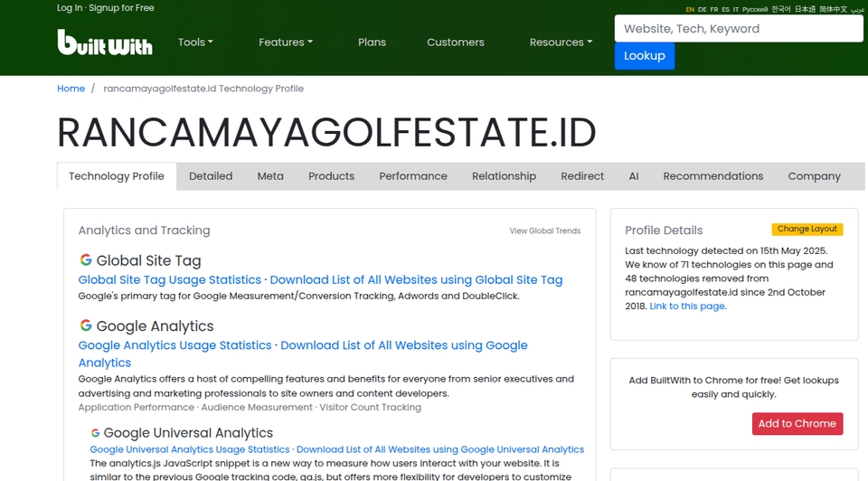Switch language to Русский
The height and width of the screenshot is (481, 868).
pos(755,9)
